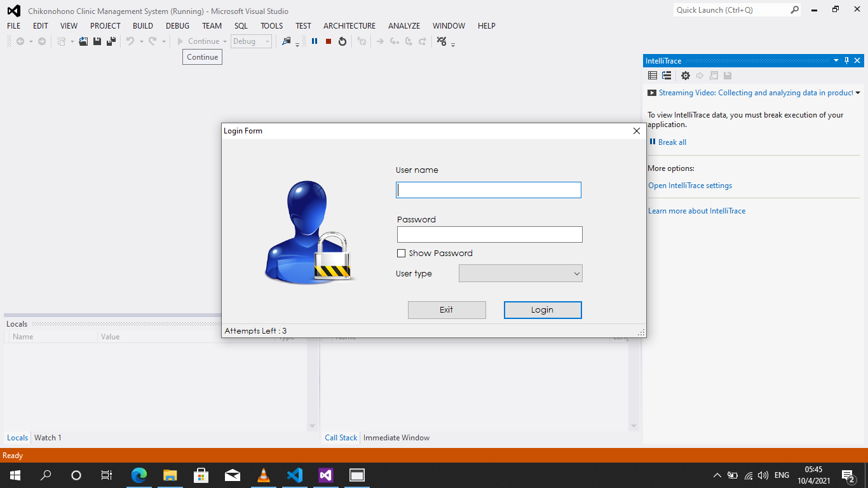This screenshot has height=488, width=868.
Task: Click the Undo toolbar icon
Action: click(130, 41)
